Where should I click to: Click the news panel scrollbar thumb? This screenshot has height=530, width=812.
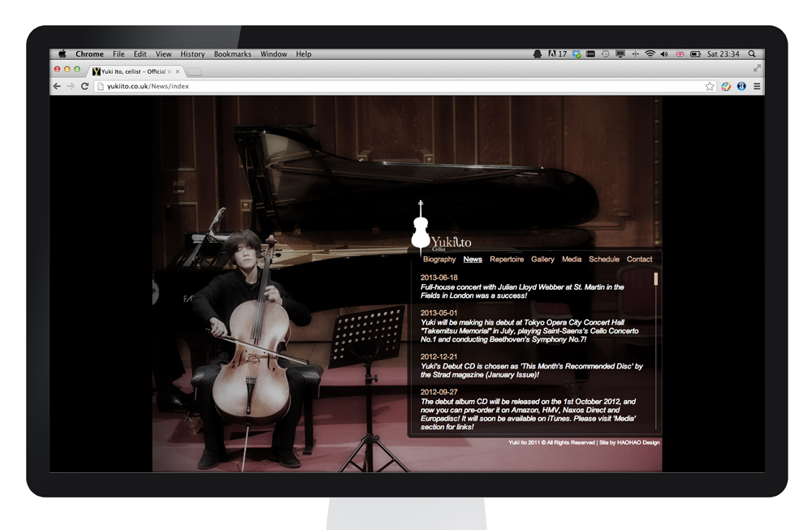click(x=655, y=279)
